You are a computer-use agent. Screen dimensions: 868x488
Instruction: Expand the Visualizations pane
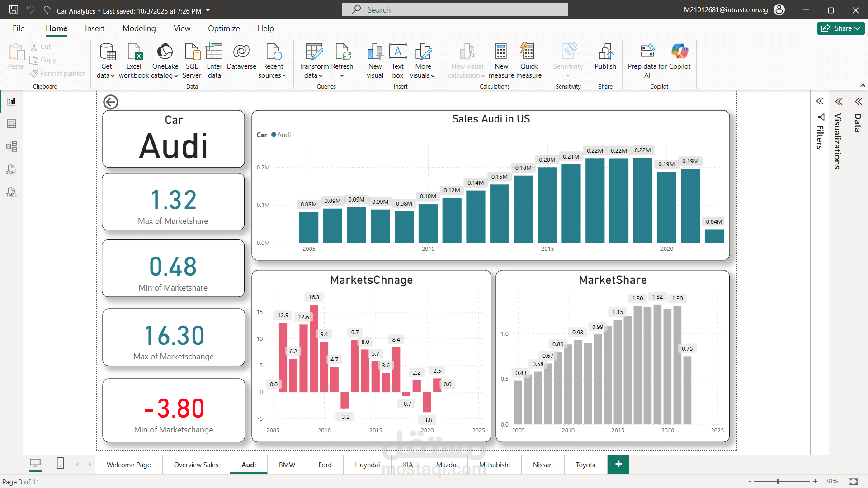[839, 101]
